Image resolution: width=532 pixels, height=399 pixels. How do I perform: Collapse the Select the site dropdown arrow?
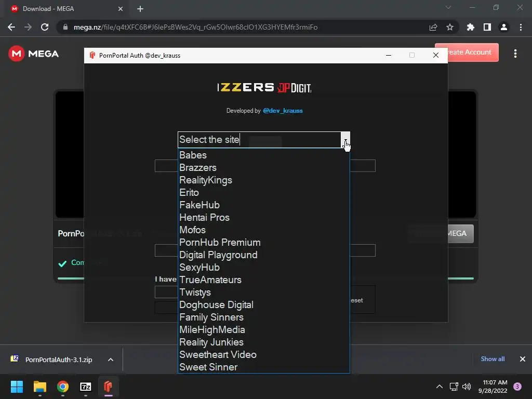pyautogui.click(x=345, y=140)
